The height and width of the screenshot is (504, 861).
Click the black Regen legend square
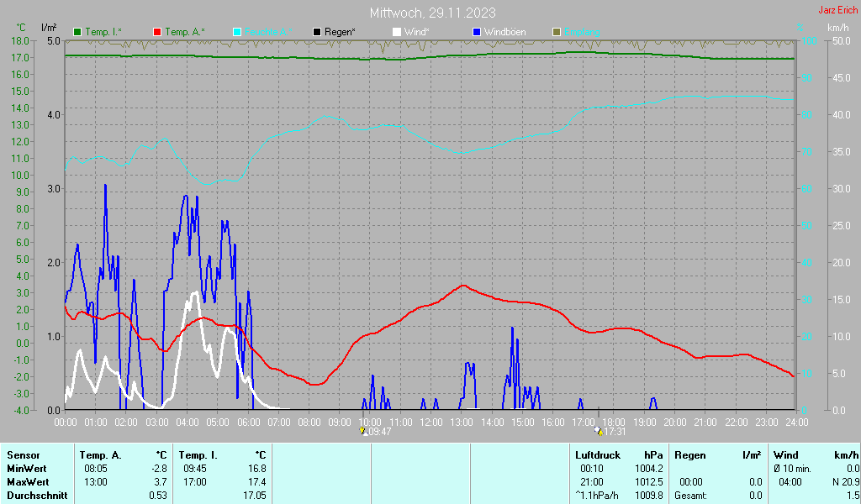pos(317,32)
